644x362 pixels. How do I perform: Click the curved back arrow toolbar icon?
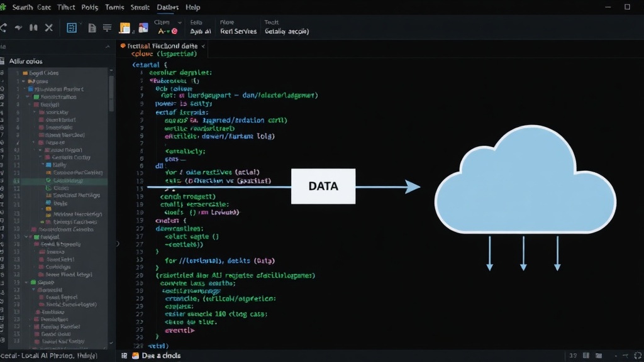pyautogui.click(x=3, y=28)
